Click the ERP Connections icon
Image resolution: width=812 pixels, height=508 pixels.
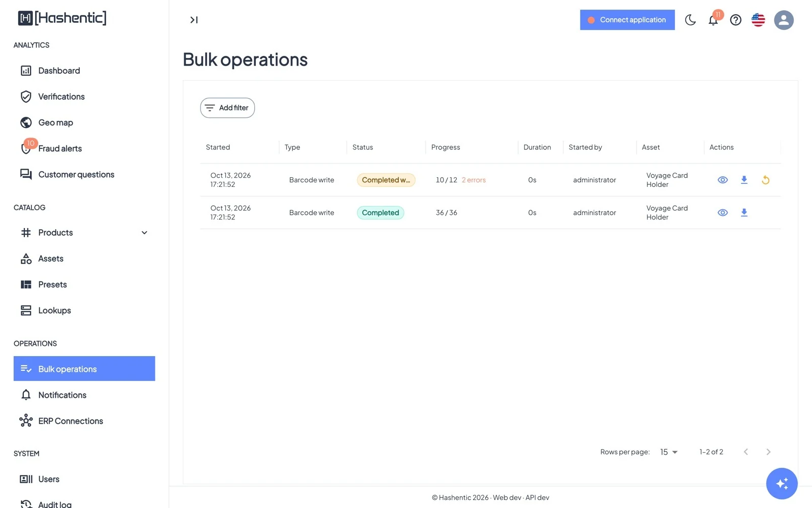tap(26, 421)
